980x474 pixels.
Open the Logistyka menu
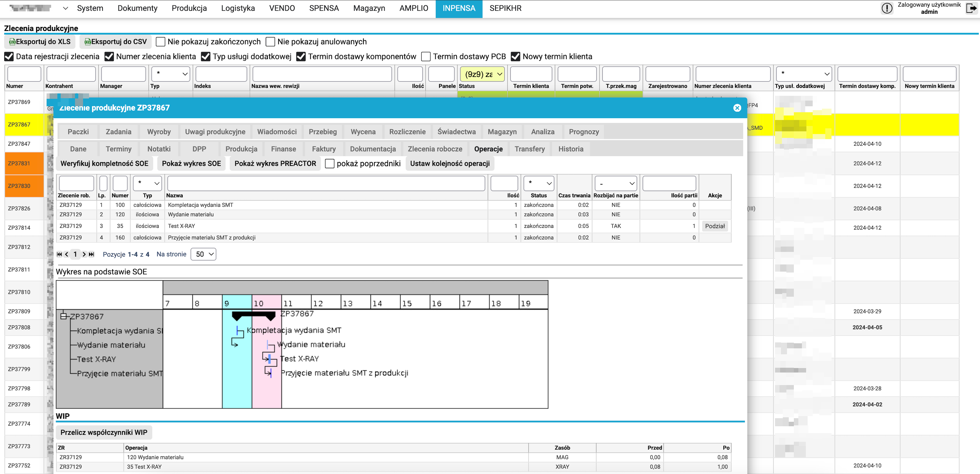[x=238, y=8]
